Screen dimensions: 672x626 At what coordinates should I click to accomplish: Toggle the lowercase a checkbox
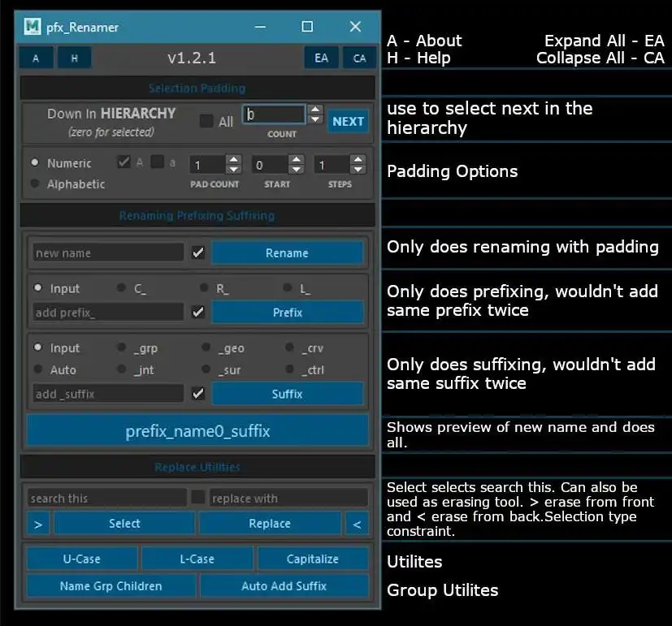tap(158, 162)
